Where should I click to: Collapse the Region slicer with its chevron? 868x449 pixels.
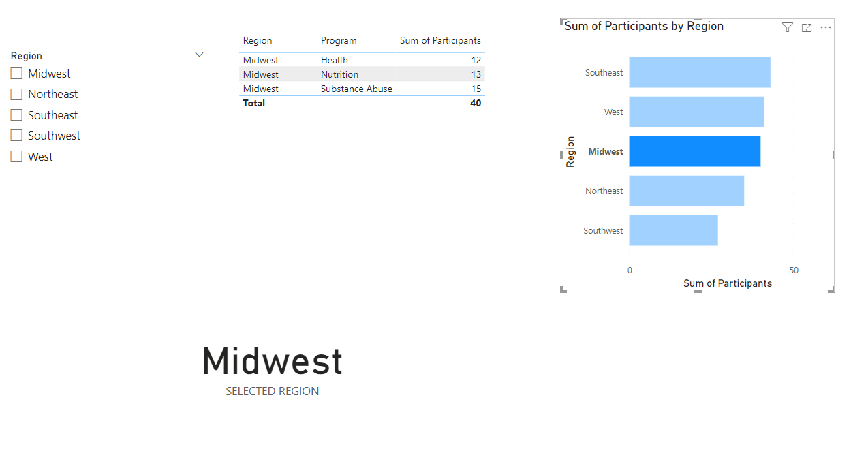pos(199,55)
